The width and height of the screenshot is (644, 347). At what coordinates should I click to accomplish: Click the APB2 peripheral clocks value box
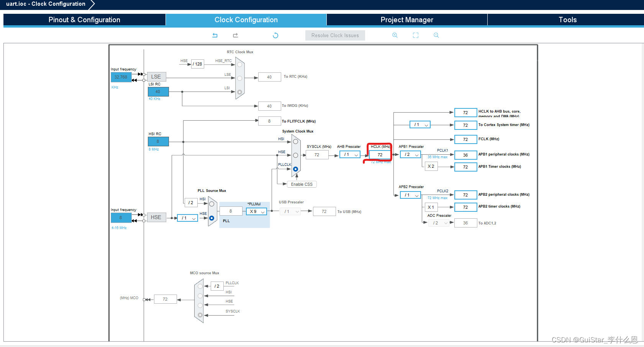pos(465,195)
